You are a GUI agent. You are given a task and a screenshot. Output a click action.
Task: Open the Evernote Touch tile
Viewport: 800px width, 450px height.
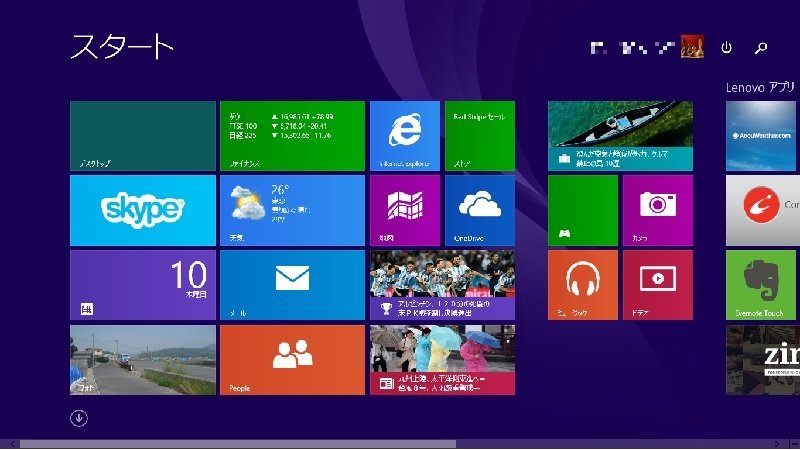click(x=763, y=285)
